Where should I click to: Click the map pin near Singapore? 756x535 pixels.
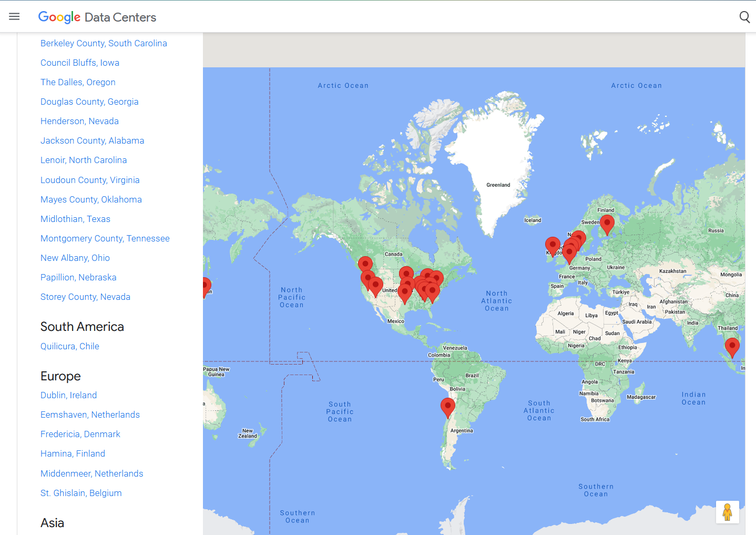(732, 346)
